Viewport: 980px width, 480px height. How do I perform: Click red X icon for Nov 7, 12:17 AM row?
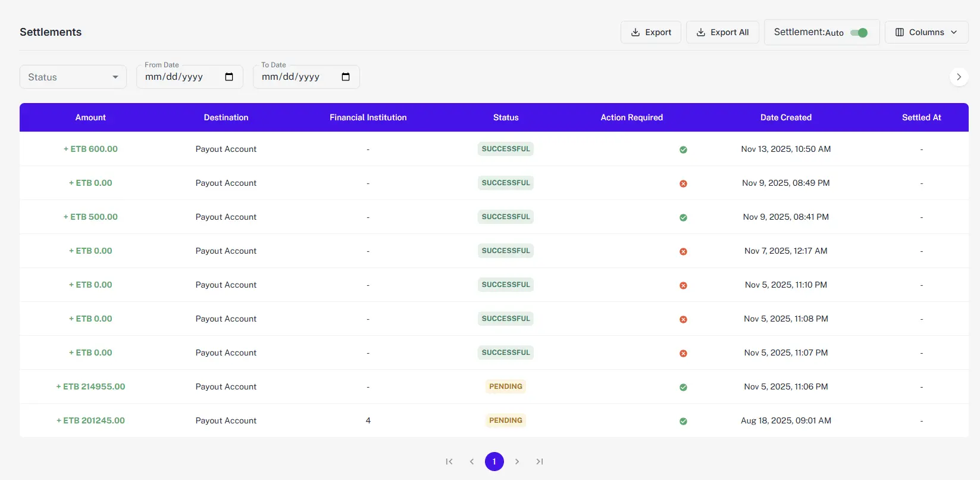click(683, 251)
